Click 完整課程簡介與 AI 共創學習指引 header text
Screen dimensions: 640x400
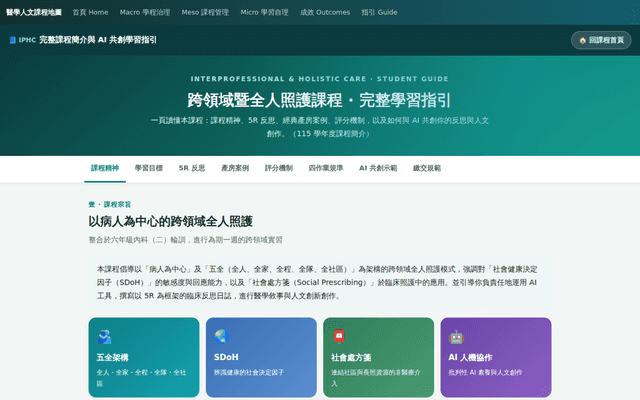click(x=98, y=40)
